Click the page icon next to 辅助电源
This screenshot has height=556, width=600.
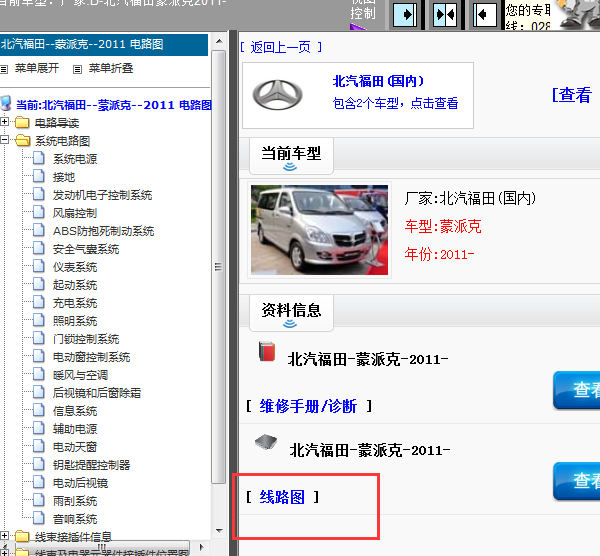click(39, 428)
